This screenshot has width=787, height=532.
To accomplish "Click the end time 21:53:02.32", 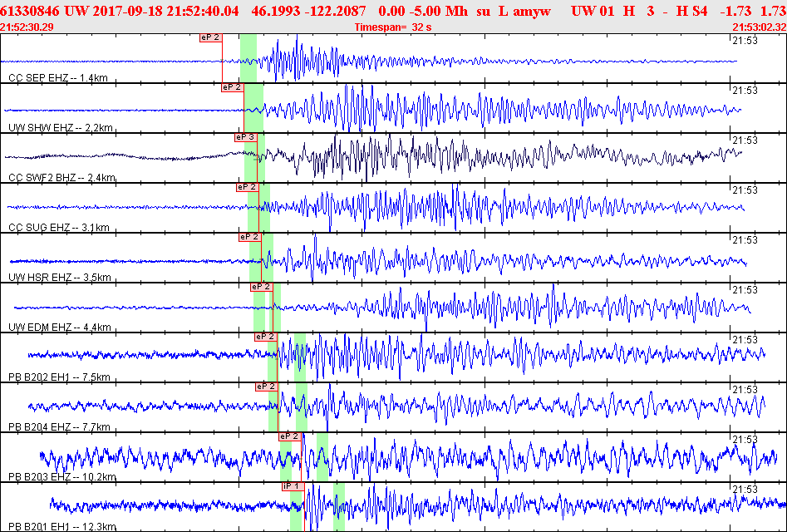I will tap(760, 27).
